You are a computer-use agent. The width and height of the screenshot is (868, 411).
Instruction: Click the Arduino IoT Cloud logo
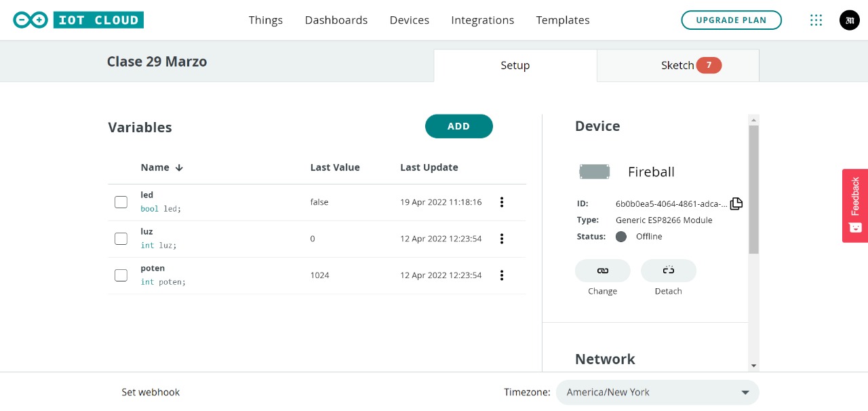pyautogui.click(x=78, y=20)
